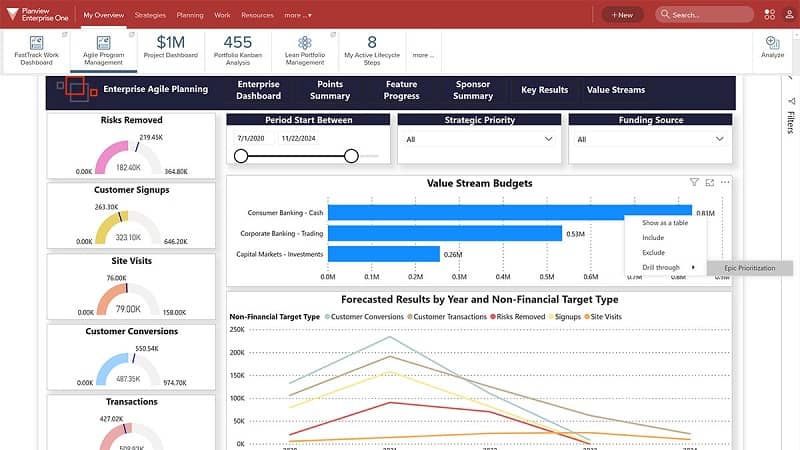This screenshot has width=800, height=450.
Task: Expand the Strategic Priority dropdown
Action: pos(479,140)
